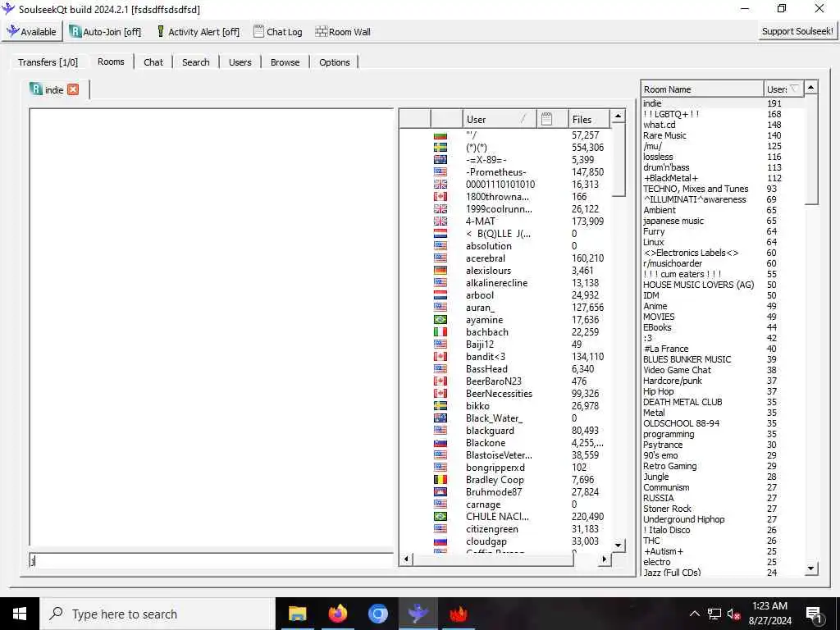Click flag icon next to bachbach

(441, 332)
